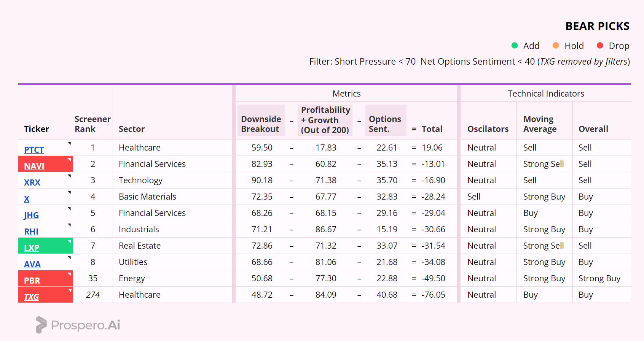Screen dimensions: 644x341
Task: Click the comment marker on RHI cell
Action: coord(70,225)
